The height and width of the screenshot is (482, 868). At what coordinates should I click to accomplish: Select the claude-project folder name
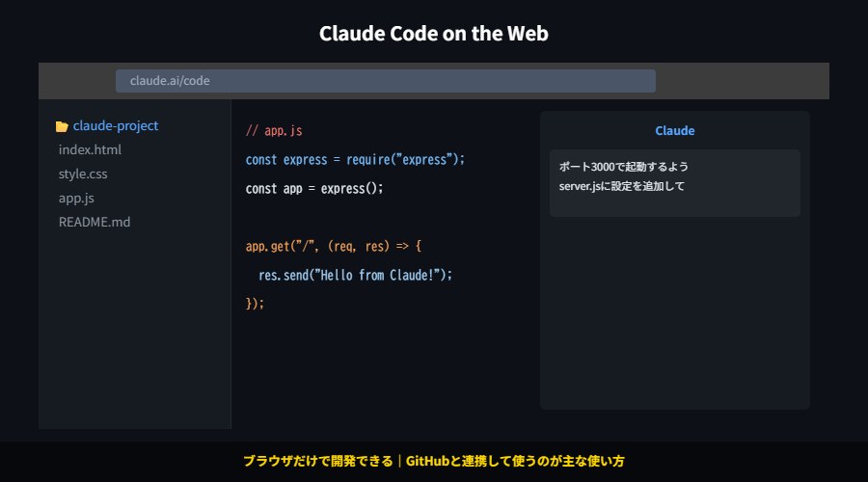(x=115, y=126)
